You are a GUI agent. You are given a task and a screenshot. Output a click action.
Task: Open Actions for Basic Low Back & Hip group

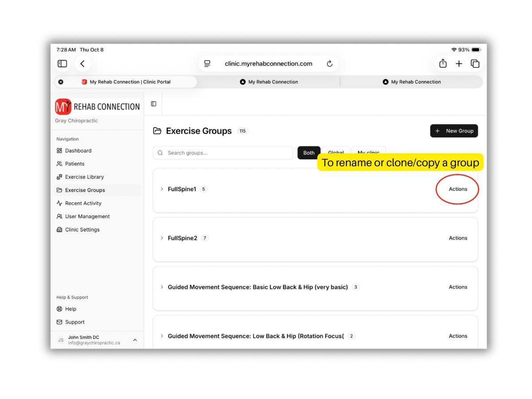coord(458,287)
